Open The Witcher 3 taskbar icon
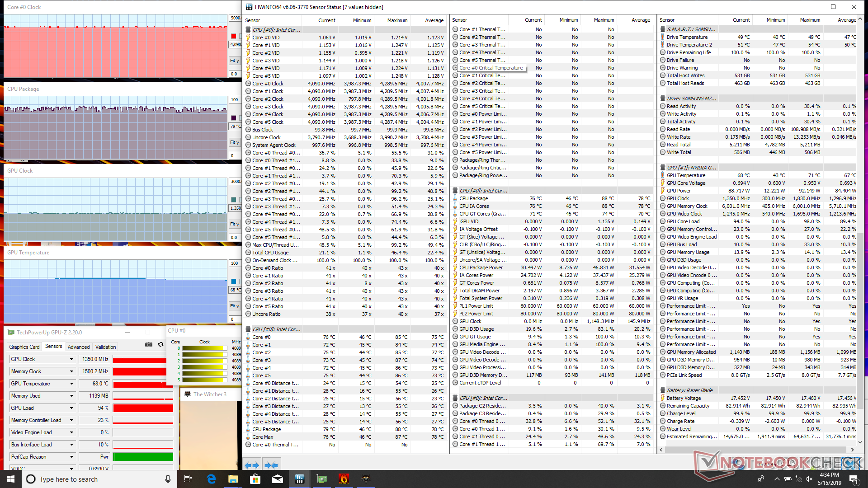The width and height of the screenshot is (868, 488). tap(366, 479)
